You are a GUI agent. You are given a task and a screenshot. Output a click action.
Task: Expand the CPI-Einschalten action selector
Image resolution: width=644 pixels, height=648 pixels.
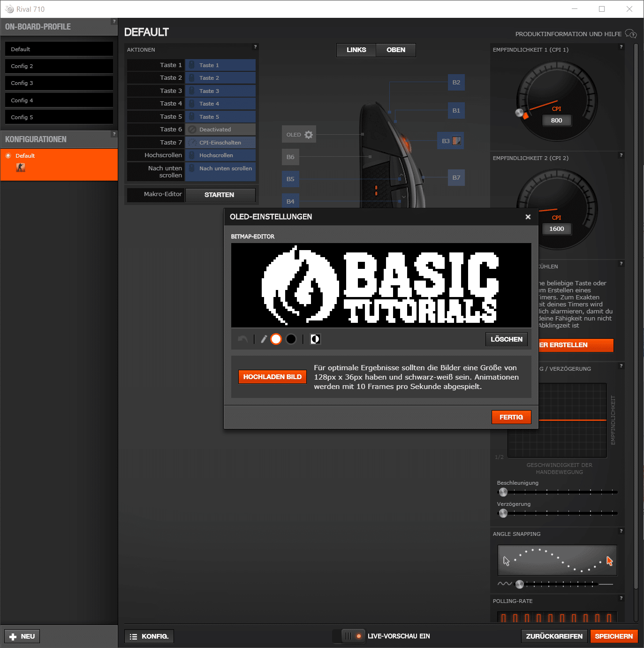(x=220, y=143)
